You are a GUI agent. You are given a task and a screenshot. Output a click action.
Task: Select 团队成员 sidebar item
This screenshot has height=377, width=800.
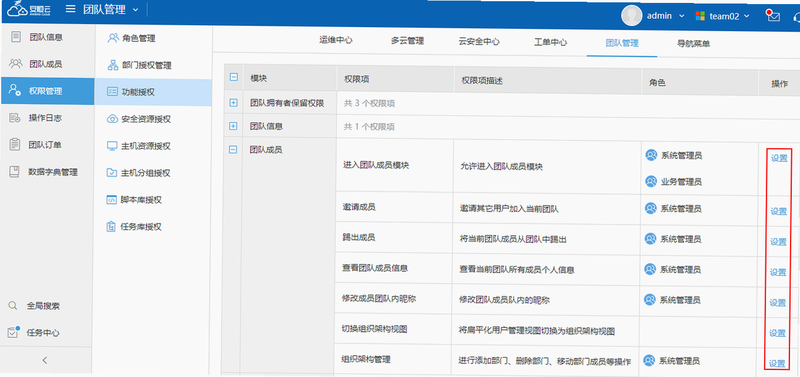(x=46, y=64)
